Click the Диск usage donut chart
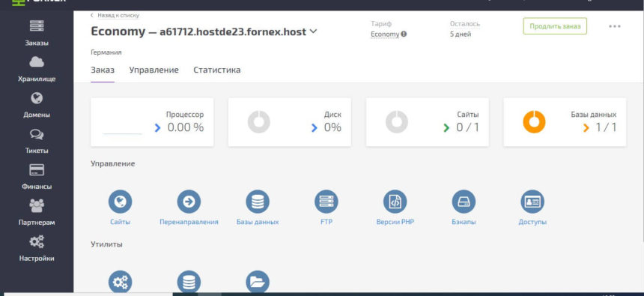The image size is (644, 296). tap(259, 122)
